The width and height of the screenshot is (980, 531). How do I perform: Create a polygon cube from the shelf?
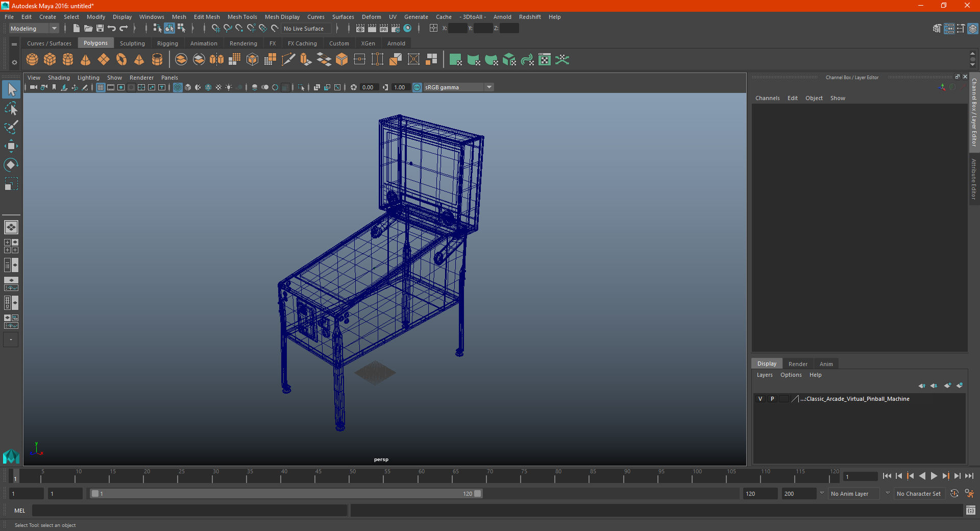[x=50, y=60]
